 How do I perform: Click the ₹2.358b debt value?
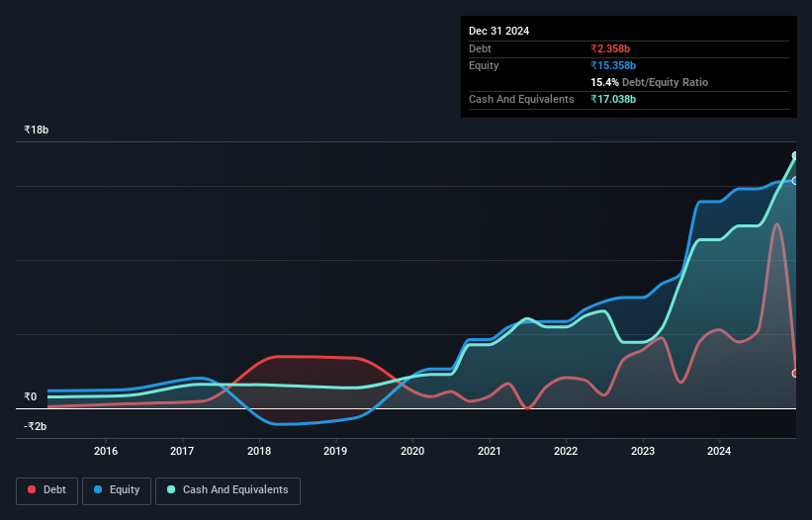tap(610, 48)
